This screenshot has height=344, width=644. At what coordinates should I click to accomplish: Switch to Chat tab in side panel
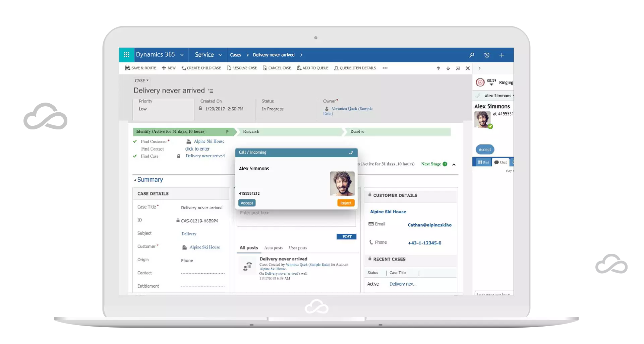(501, 162)
